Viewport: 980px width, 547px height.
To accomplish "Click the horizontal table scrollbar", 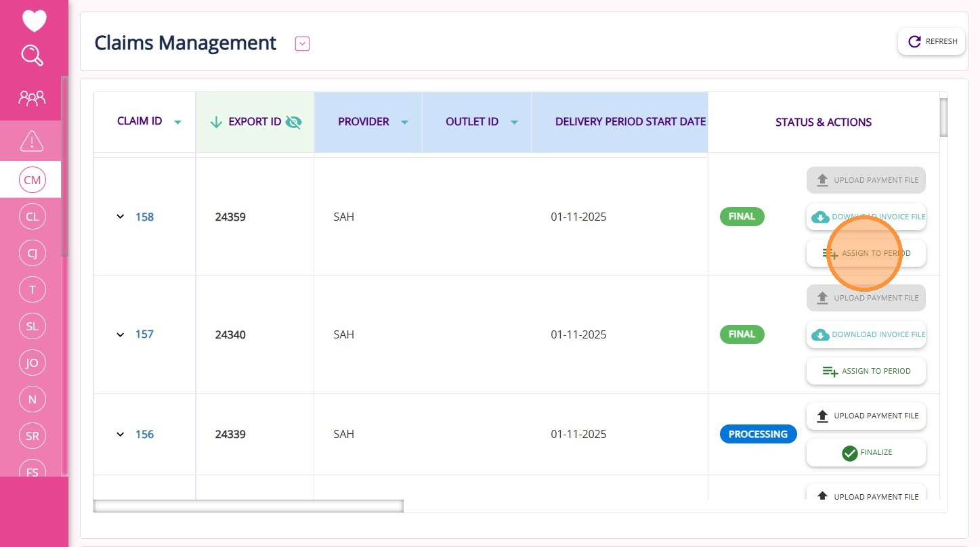I will [248, 506].
